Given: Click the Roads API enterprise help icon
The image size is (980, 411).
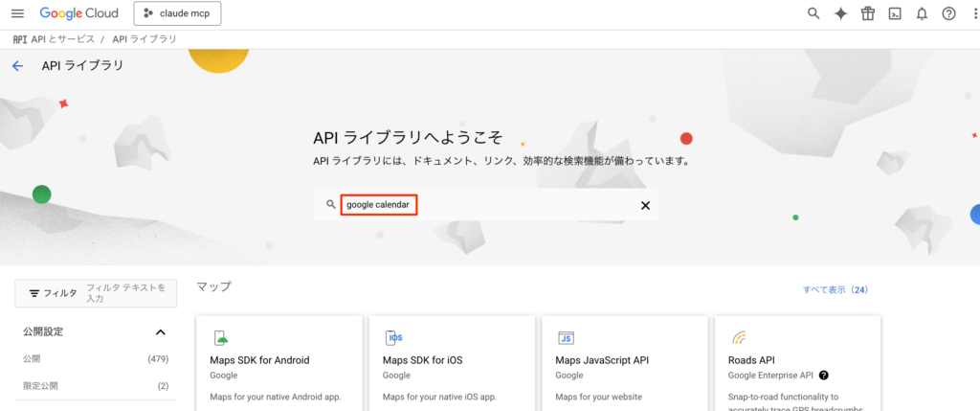Looking at the screenshot, I should pos(824,376).
